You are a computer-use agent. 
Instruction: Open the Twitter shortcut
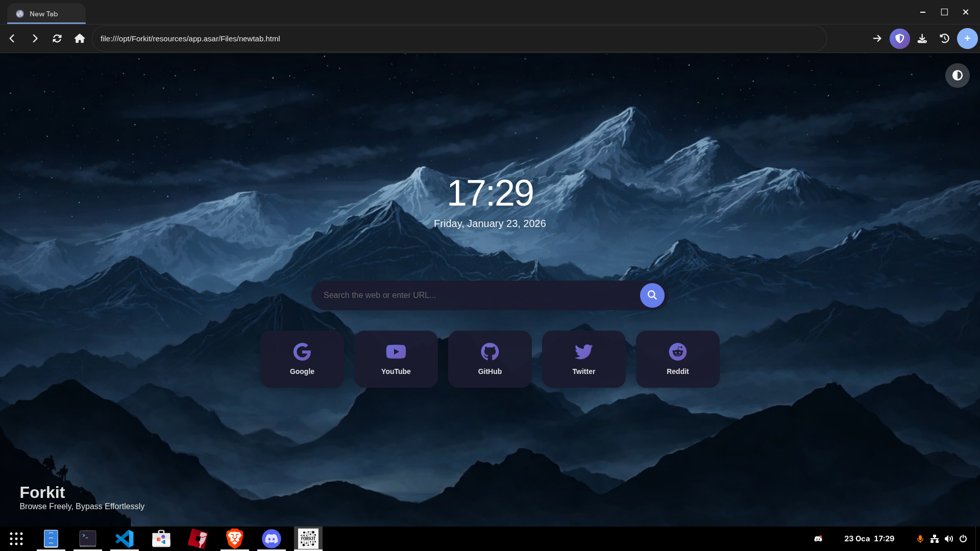point(583,359)
